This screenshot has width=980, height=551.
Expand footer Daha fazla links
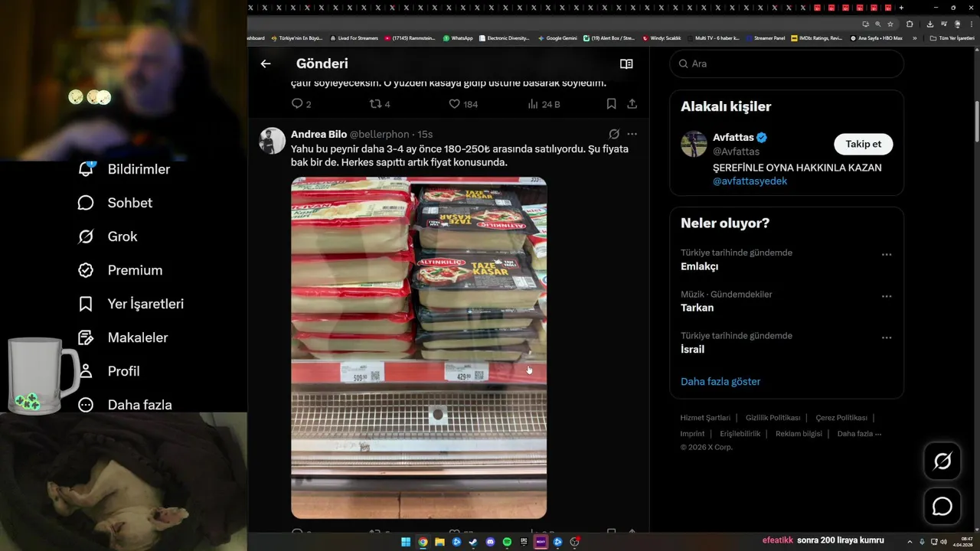[x=860, y=434]
